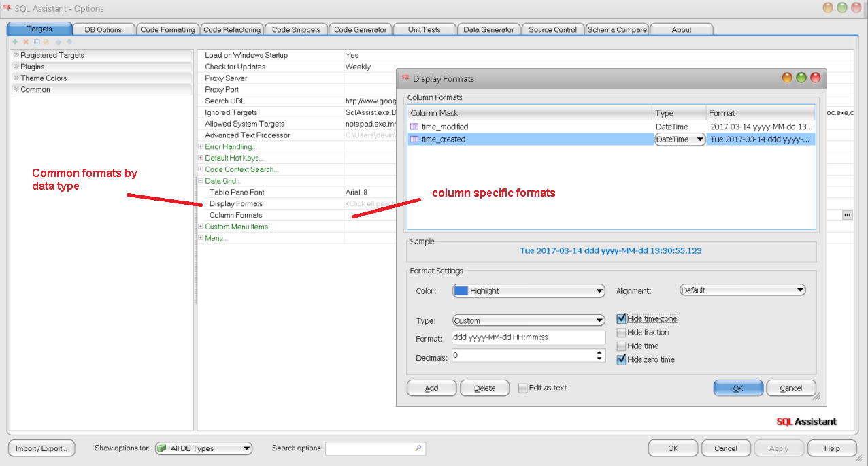This screenshot has width=868, height=466.
Task: Toggle the Hide time-zone checkbox
Action: [x=621, y=318]
